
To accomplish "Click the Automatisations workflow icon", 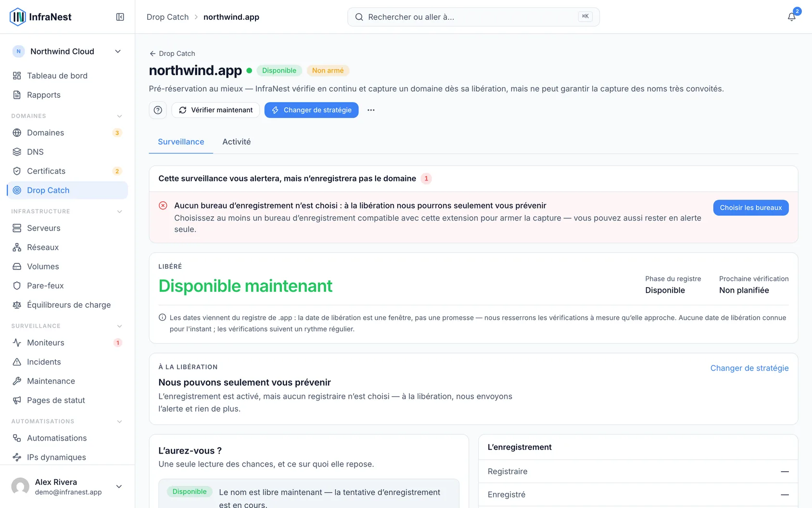I will pyautogui.click(x=17, y=438).
